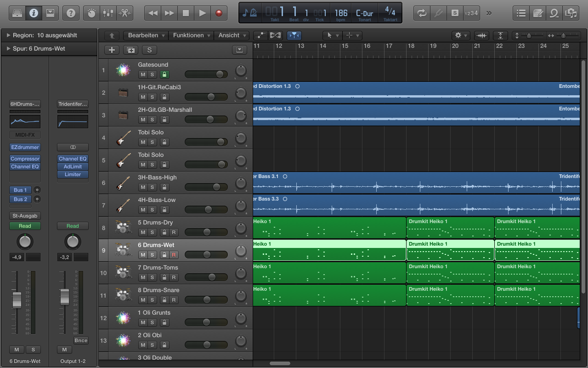Unlock the Gatesound track green lock
Viewport: 588px width, 368px height.
164,75
